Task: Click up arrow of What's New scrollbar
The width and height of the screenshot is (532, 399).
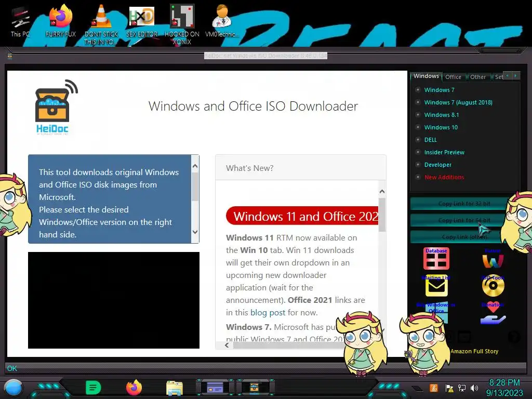Action: (382, 192)
